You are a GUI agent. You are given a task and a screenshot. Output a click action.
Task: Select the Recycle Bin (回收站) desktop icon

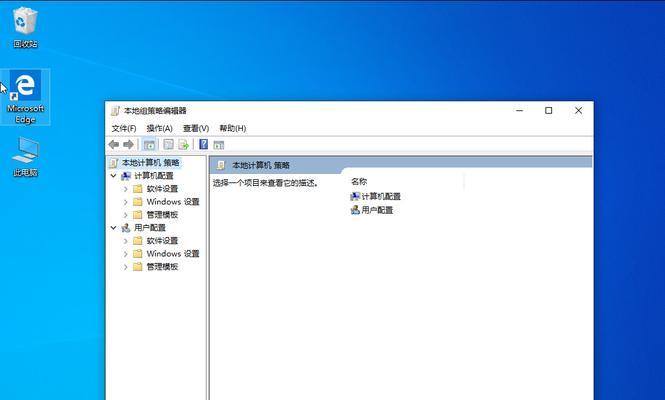[x=25, y=27]
